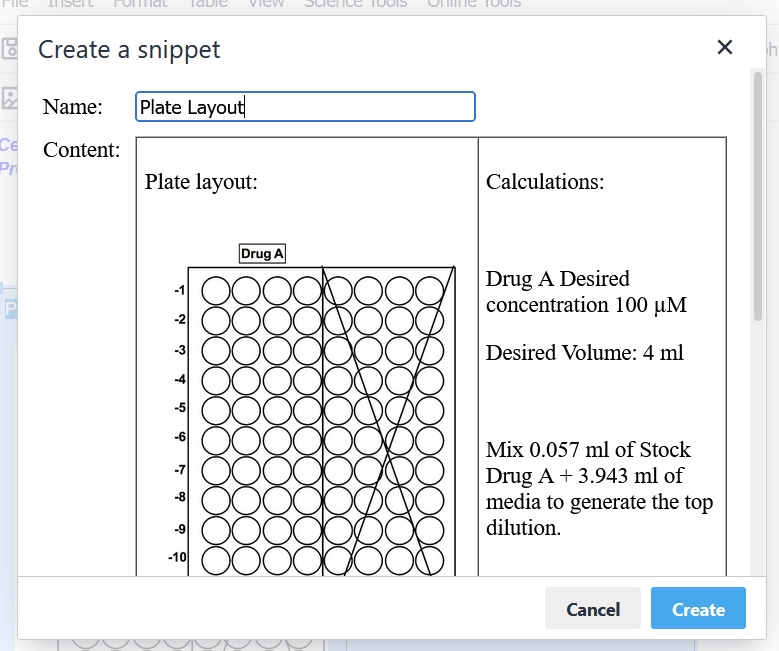The image size is (779, 651).
Task: Click the "Calculations:" heading text
Action: (545, 182)
